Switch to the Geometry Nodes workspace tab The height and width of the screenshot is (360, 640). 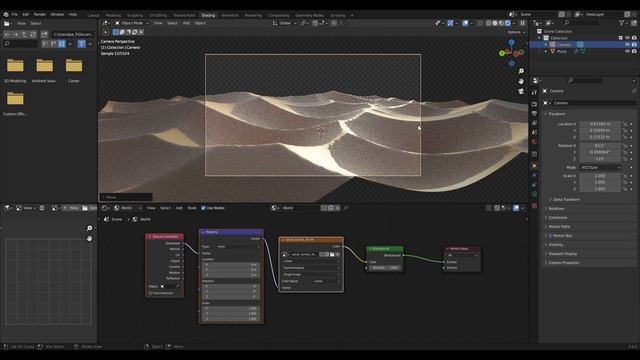pyautogui.click(x=309, y=15)
